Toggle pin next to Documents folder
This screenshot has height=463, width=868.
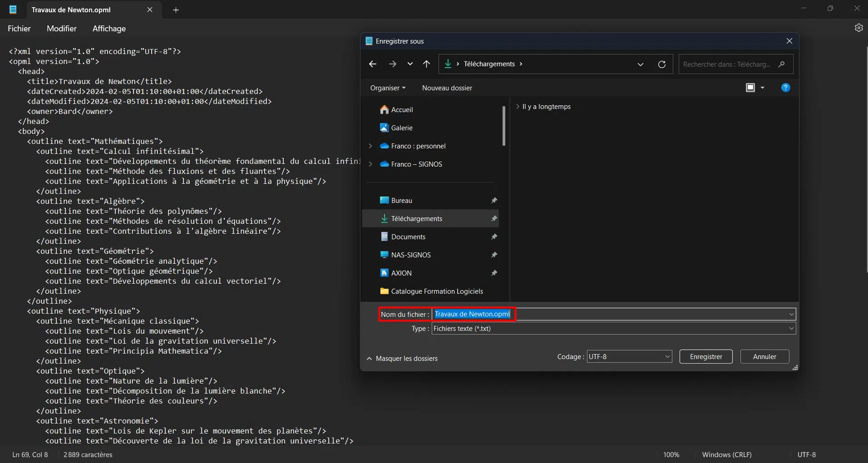click(x=494, y=237)
